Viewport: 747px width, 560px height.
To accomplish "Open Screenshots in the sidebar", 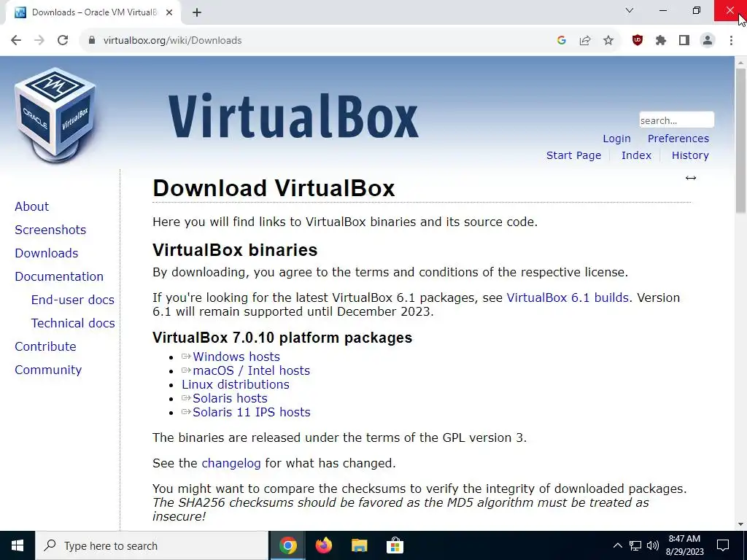I will tap(50, 230).
